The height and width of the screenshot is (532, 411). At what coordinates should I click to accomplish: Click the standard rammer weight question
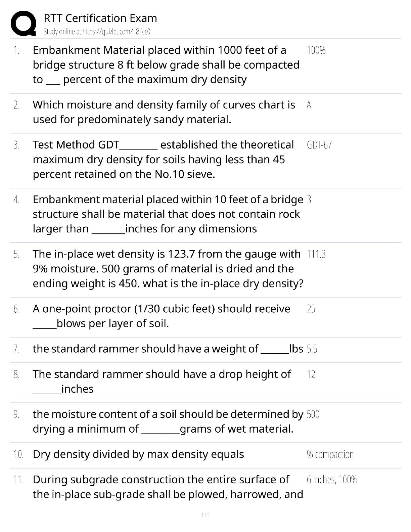coord(168,349)
